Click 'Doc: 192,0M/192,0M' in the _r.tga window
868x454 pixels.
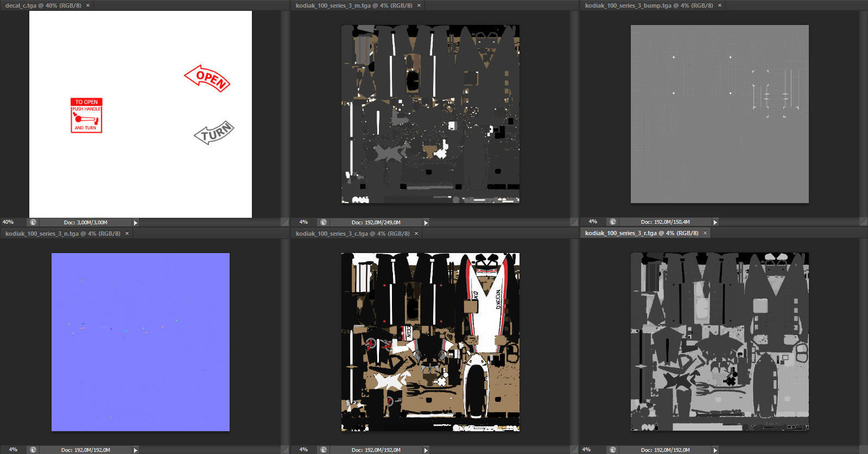click(665, 450)
